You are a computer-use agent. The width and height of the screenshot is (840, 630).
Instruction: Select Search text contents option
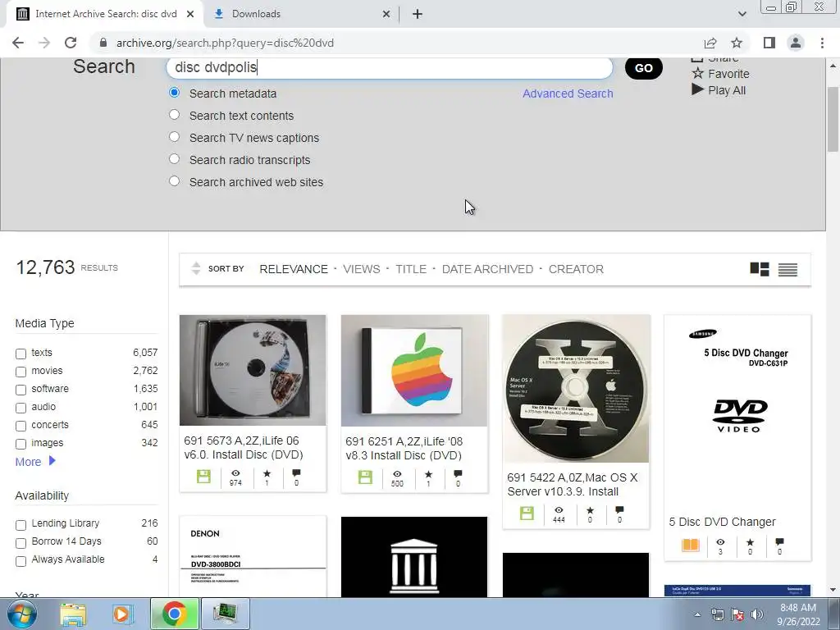tap(174, 115)
